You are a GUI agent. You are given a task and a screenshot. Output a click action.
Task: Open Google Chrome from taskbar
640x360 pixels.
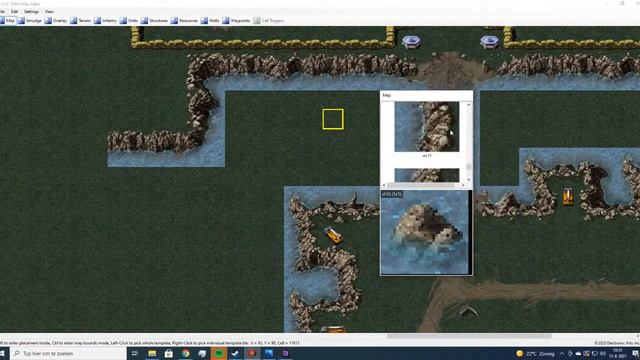click(x=185, y=353)
